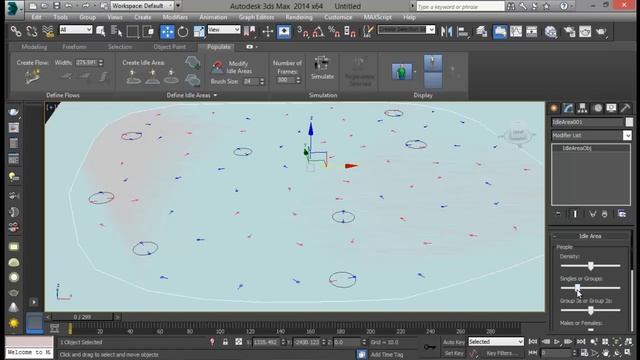
Task: Click keyword search input field
Action: pos(460,6)
